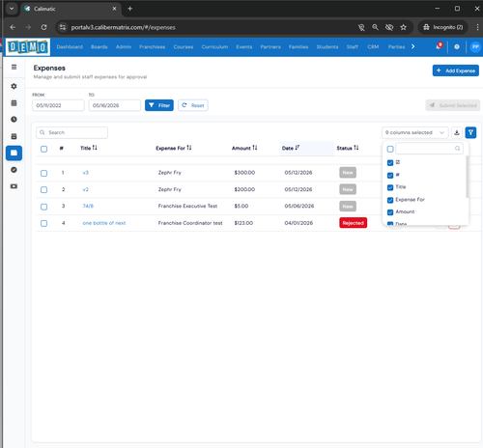This screenshot has width=483, height=448.
Task: Go back with browser back arrow
Action: (x=13, y=27)
